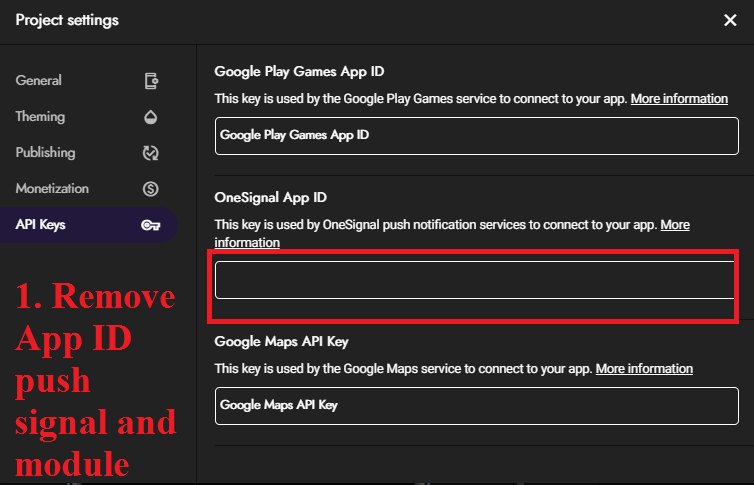Click the General settings icon
Viewport: 754px width, 485px height.
[x=151, y=81]
